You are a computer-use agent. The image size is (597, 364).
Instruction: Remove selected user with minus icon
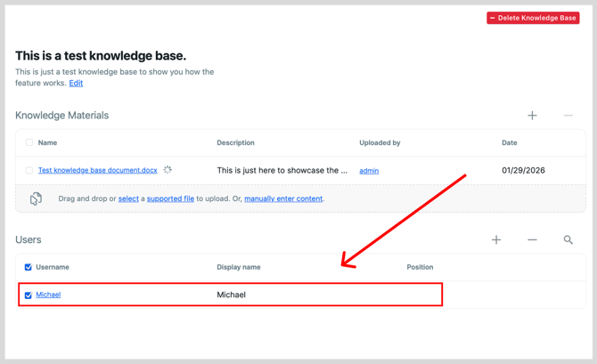pyautogui.click(x=532, y=239)
